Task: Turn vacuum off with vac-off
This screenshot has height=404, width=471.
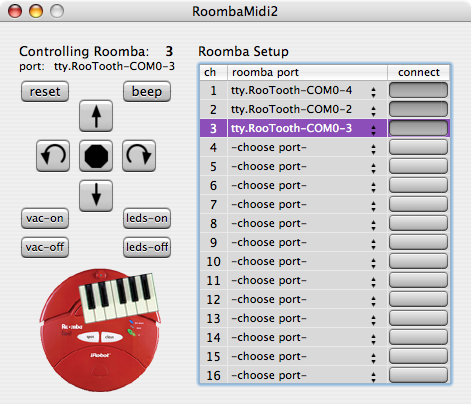Action: click(45, 247)
